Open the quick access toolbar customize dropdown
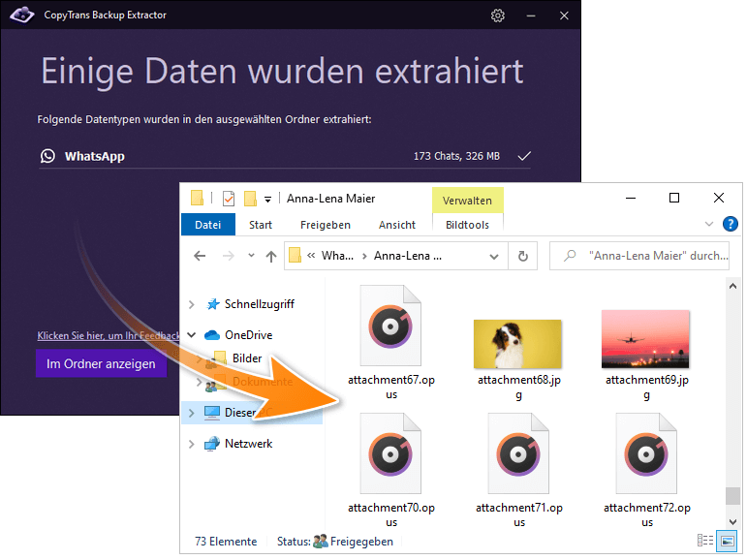Image resolution: width=747 pixels, height=560 pixels. pyautogui.click(x=267, y=200)
